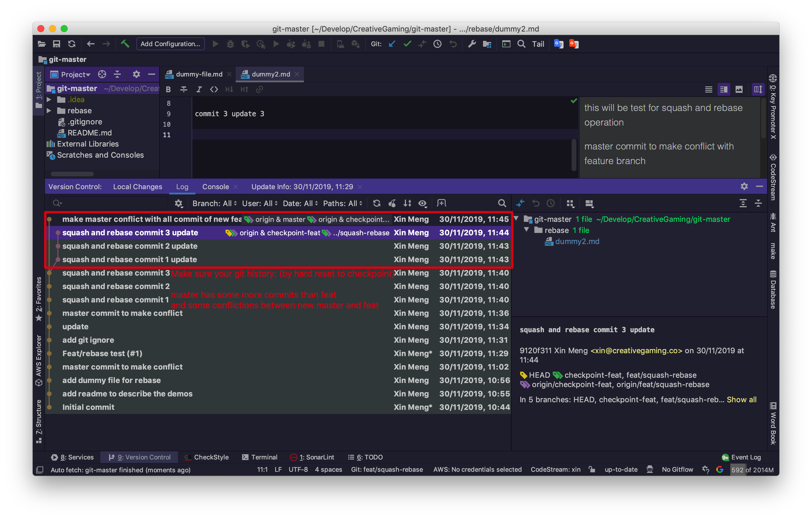Click Cherry-pick icon in log toolbar
This screenshot has width=812, height=519.
392,203
